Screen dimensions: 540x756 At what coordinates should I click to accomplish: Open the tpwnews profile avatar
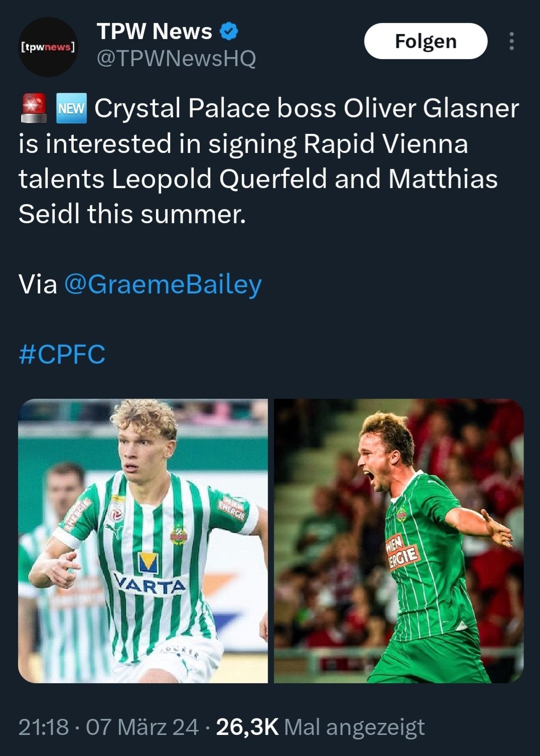pyautogui.click(x=48, y=47)
